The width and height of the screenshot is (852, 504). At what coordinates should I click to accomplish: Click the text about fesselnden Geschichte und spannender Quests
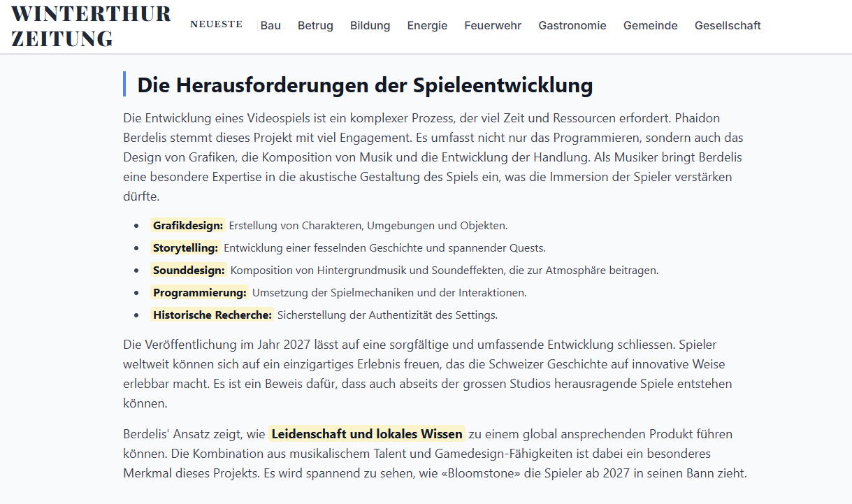coord(385,247)
